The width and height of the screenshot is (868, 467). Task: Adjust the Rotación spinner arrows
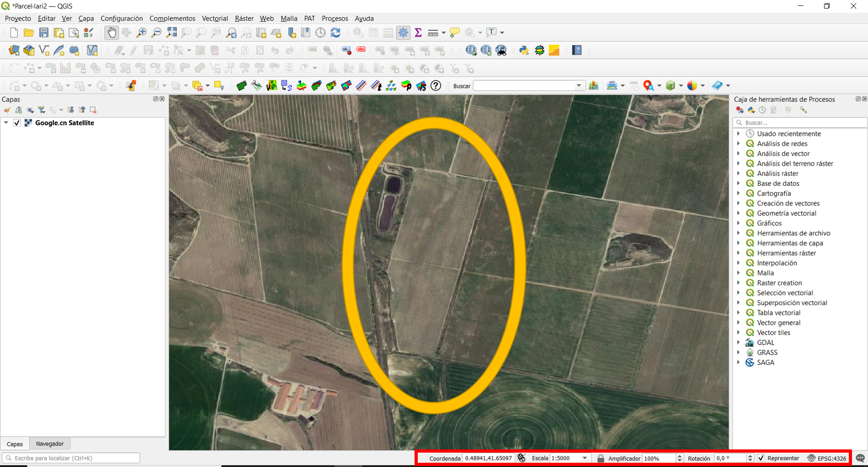click(750, 458)
